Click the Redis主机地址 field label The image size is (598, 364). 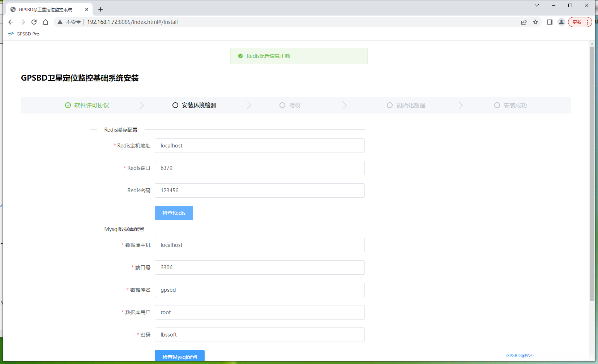(x=134, y=146)
